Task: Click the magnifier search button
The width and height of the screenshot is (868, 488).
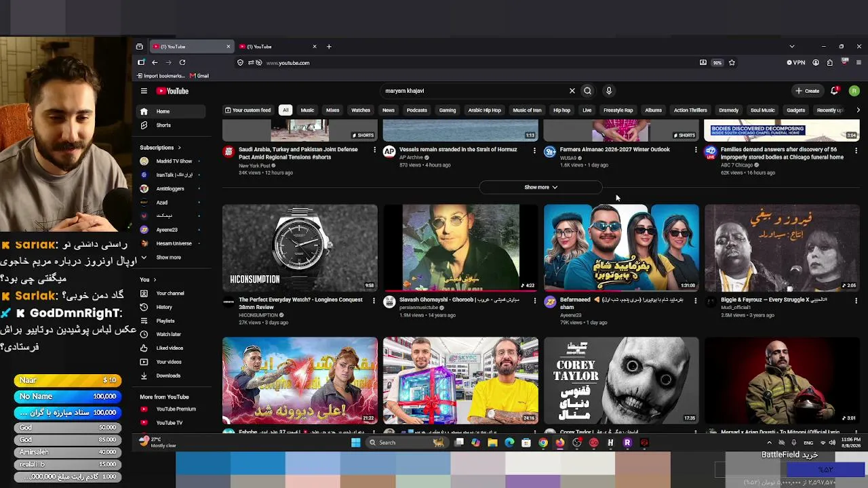Action: pos(588,91)
